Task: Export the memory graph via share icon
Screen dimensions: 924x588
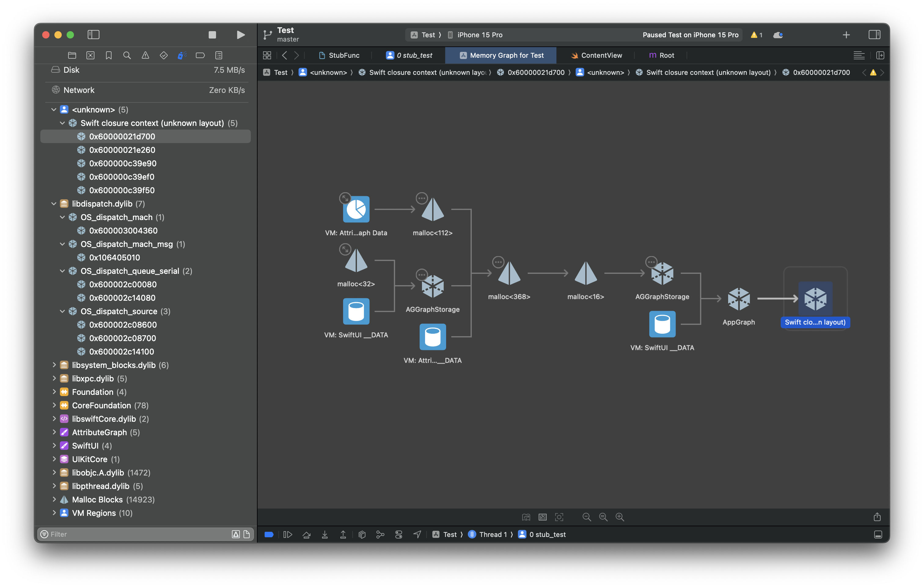Action: (x=877, y=517)
